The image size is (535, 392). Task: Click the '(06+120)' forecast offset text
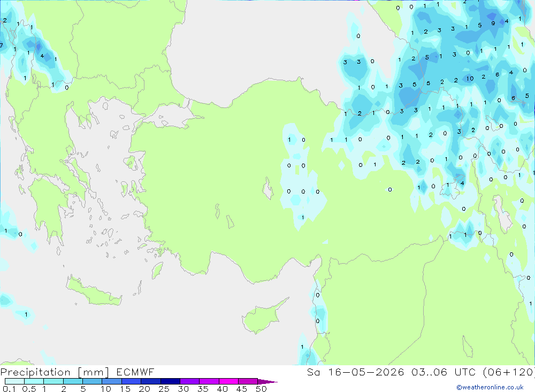pos(509,372)
